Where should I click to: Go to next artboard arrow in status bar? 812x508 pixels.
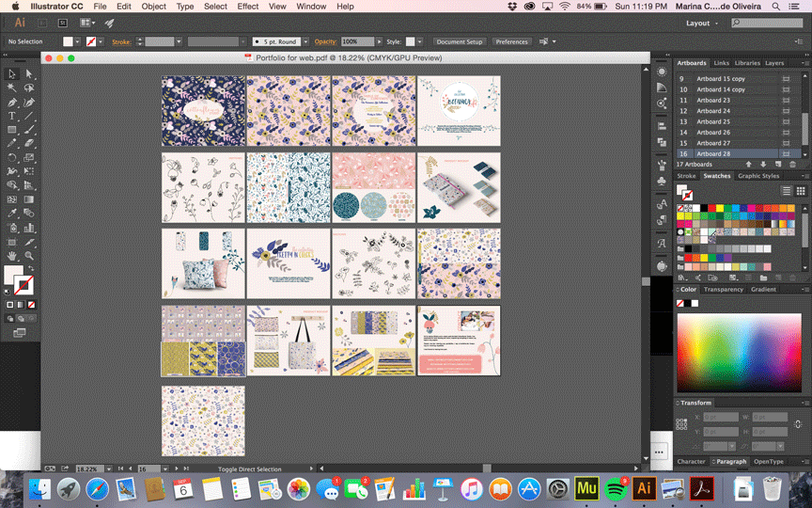pyautogui.click(x=177, y=468)
